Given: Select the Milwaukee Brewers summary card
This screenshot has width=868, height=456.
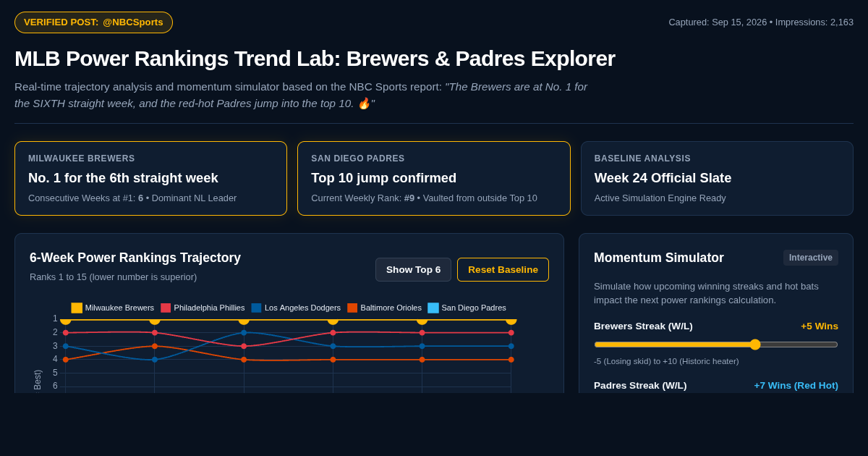Looking at the screenshot, I should click(x=150, y=178).
